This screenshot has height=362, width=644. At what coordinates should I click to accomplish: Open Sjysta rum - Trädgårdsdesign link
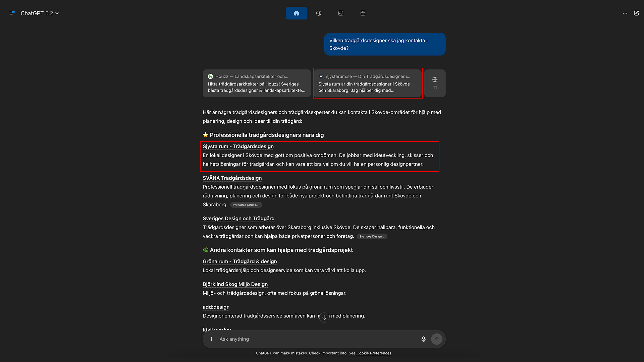pyautogui.click(x=238, y=146)
